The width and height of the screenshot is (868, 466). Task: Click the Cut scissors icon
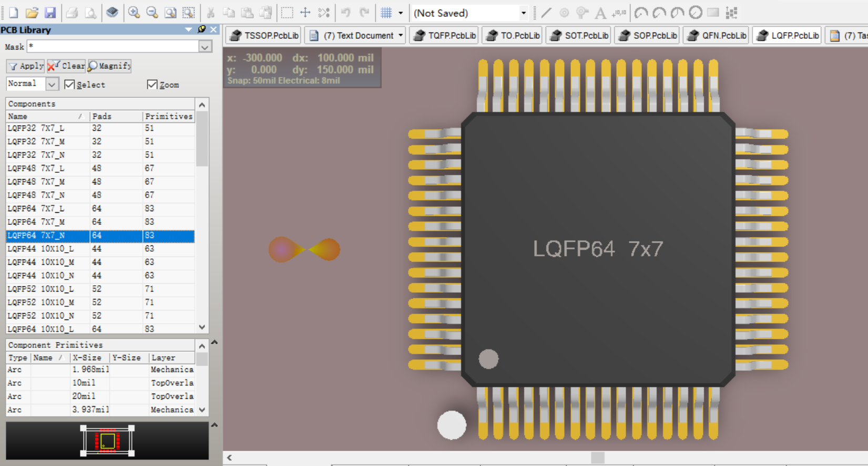[x=211, y=13]
